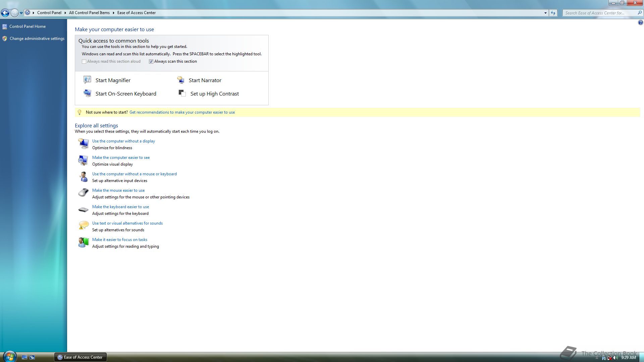
Task: Open Control Panel Home link
Action: 28,26
